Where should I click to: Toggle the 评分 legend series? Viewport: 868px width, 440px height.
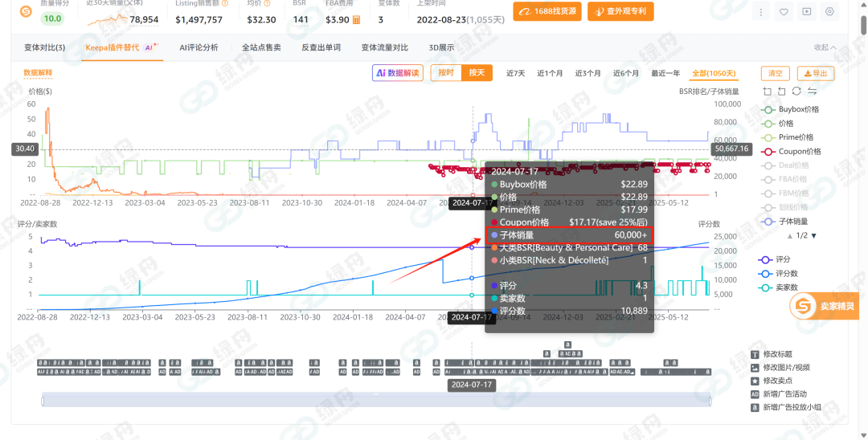775,259
